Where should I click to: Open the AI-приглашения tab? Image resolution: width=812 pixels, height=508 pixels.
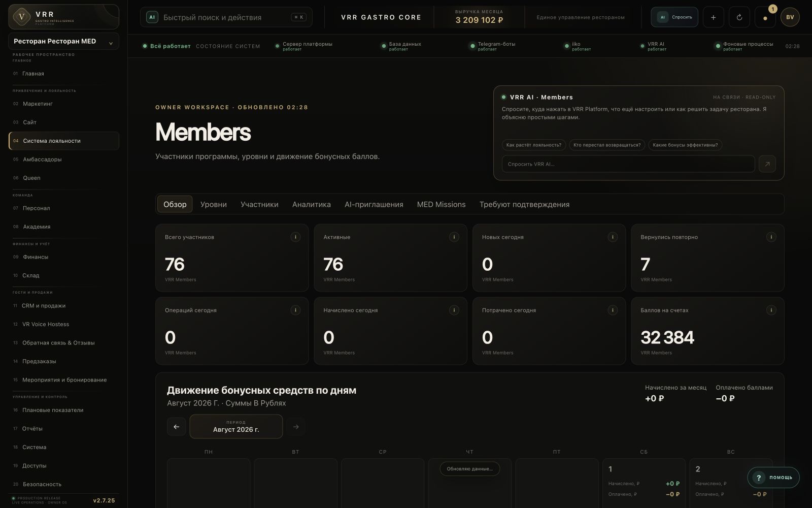tap(374, 204)
